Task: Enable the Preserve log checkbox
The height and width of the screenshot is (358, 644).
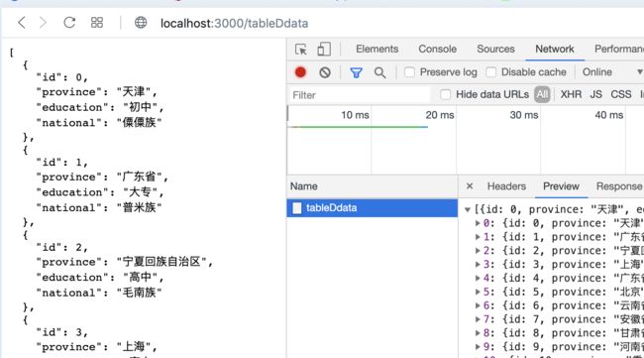Action: (x=409, y=72)
